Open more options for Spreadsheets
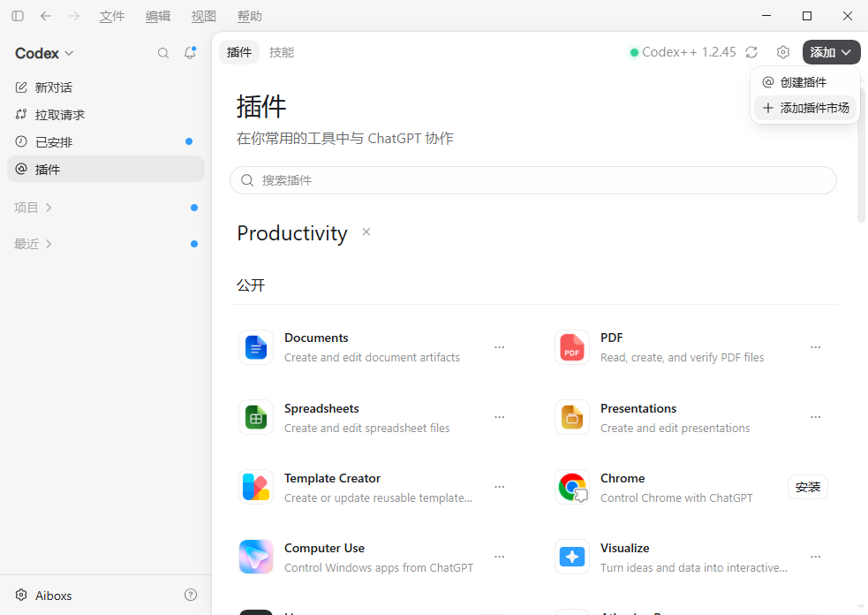Image resolution: width=868 pixels, height=615 pixels. pyautogui.click(x=499, y=417)
